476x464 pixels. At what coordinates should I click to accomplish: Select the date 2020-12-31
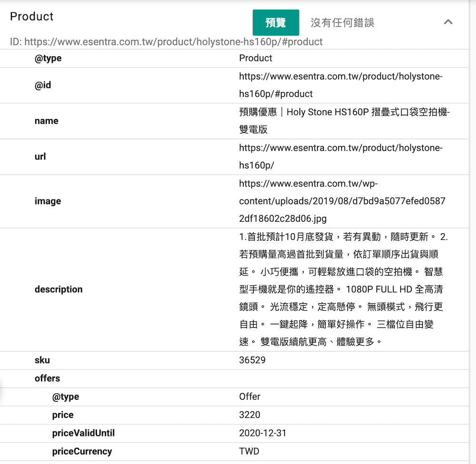point(263,433)
